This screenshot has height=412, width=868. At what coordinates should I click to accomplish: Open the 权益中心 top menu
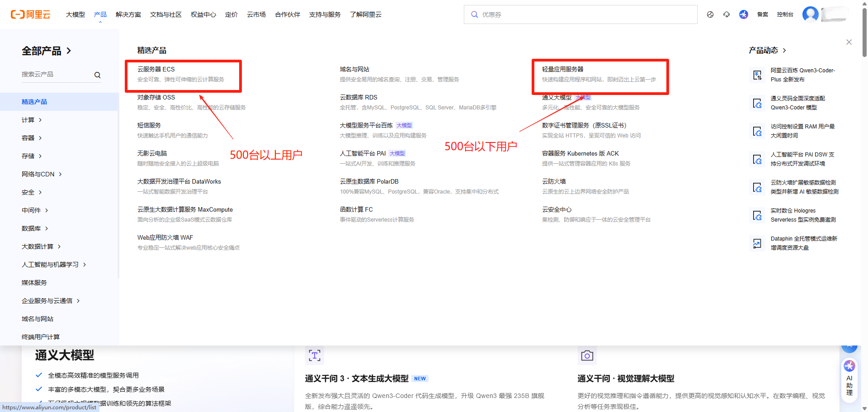[x=203, y=14]
